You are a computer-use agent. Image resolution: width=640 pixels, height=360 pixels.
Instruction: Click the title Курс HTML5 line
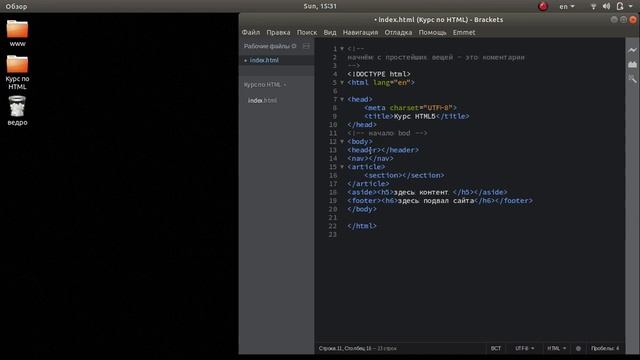417,116
